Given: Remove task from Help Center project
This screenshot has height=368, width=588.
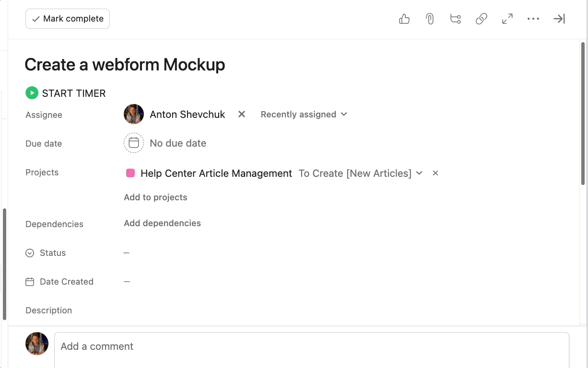Looking at the screenshot, I should point(435,173).
